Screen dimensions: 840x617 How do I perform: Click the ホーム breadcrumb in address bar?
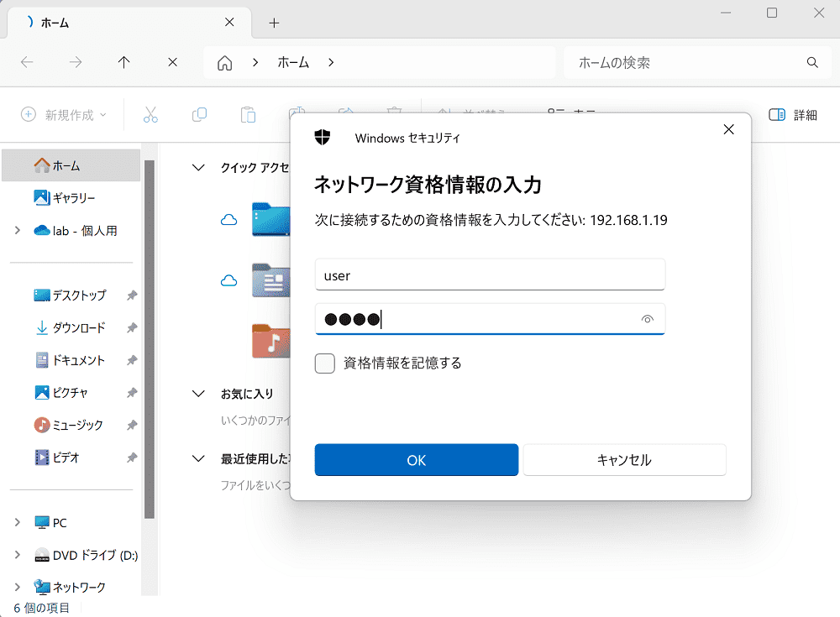[293, 63]
